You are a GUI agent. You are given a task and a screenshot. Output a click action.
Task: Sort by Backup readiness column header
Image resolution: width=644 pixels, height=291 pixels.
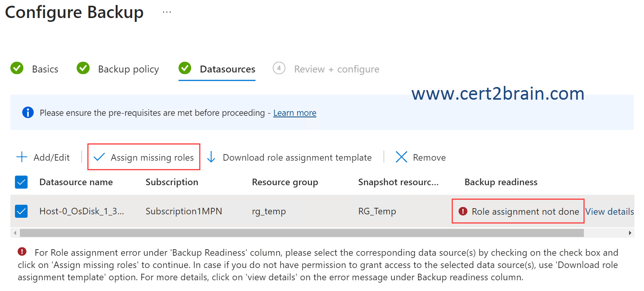[501, 182]
